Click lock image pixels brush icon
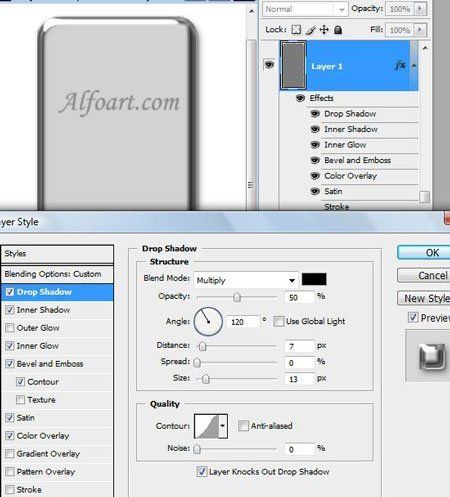The image size is (450, 497). click(310, 30)
